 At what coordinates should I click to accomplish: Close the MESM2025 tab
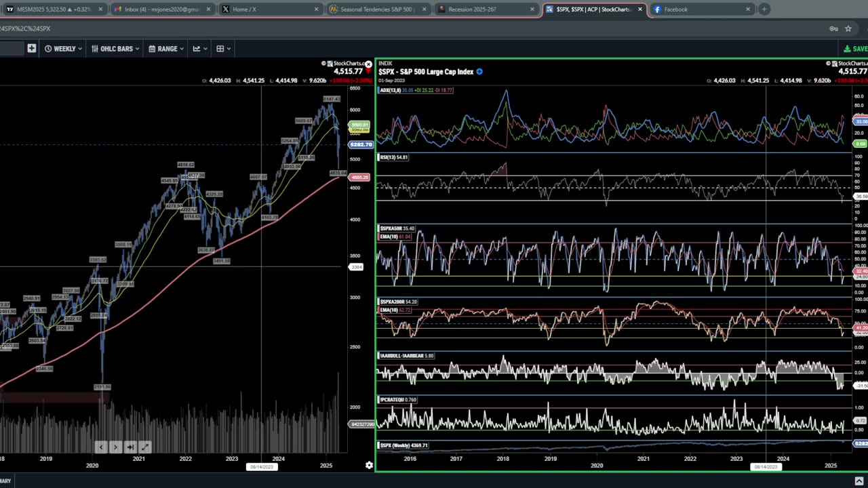(x=100, y=9)
